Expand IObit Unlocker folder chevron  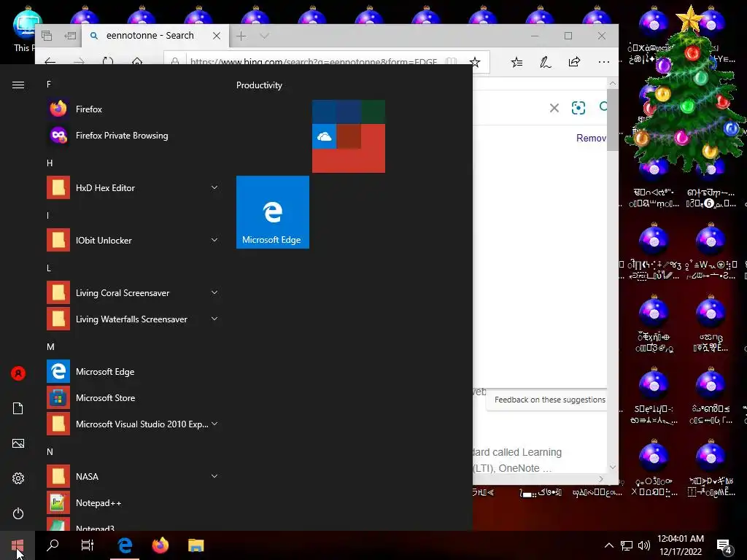214,240
